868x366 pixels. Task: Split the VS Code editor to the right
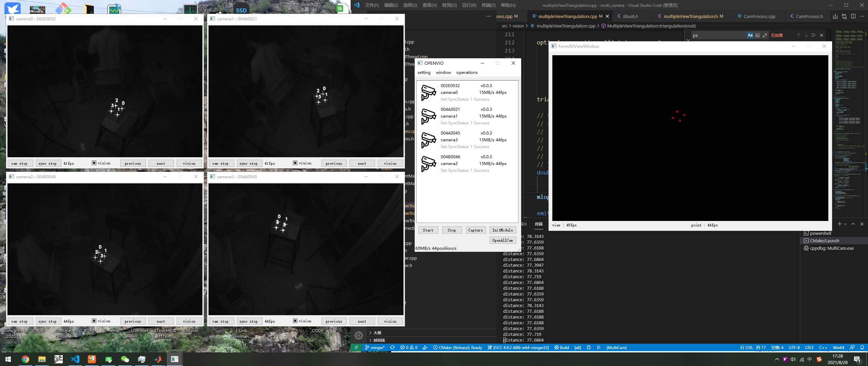pos(853,16)
